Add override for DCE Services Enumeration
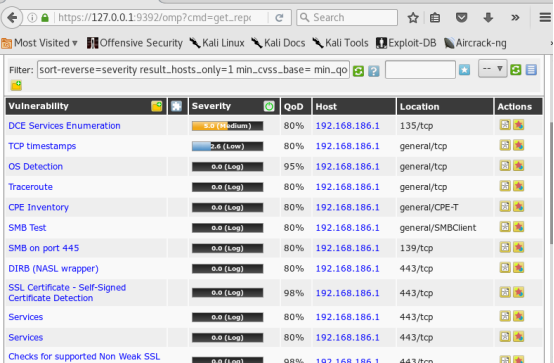 [x=519, y=125]
